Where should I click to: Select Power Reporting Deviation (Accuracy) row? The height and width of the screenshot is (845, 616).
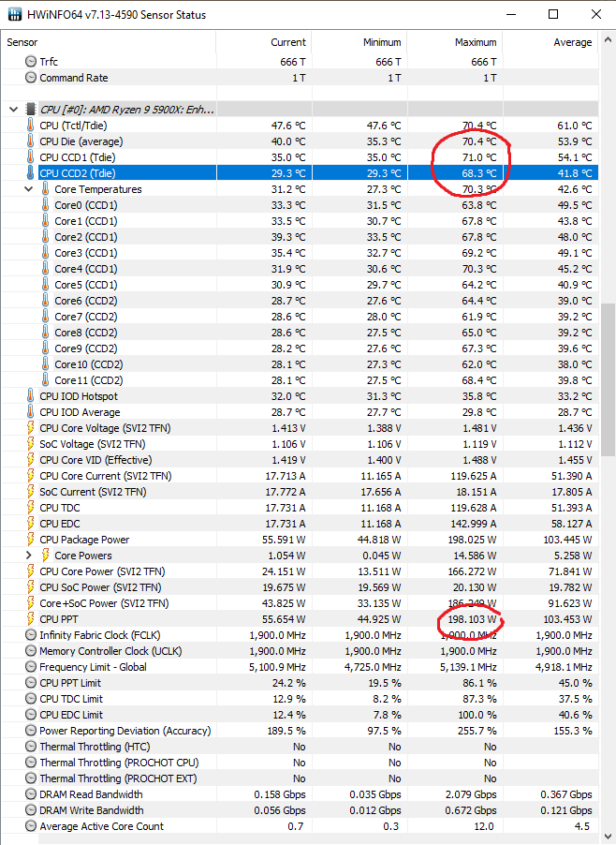pyautogui.click(x=300, y=731)
